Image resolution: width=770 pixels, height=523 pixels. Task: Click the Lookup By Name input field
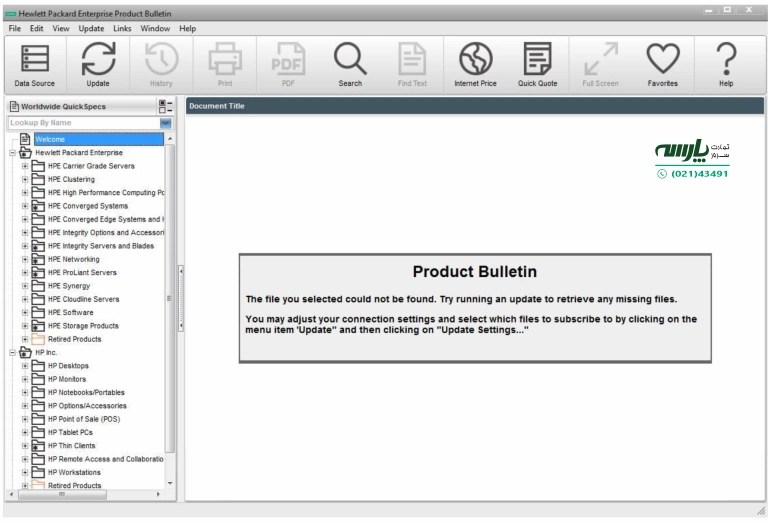coord(83,123)
